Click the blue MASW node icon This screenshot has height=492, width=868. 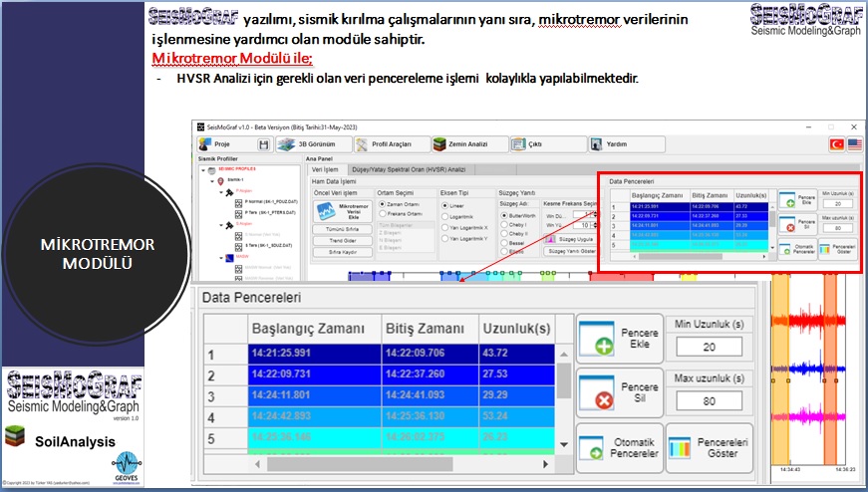click(x=229, y=258)
